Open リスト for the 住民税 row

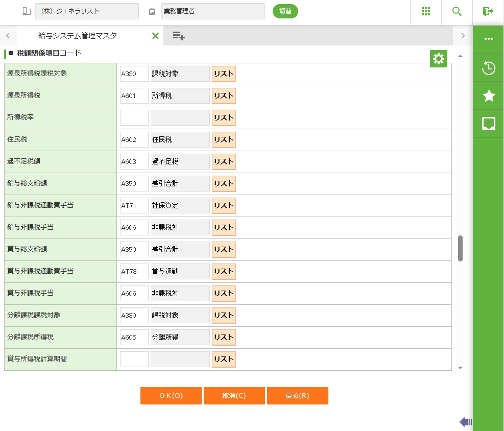[x=224, y=139]
